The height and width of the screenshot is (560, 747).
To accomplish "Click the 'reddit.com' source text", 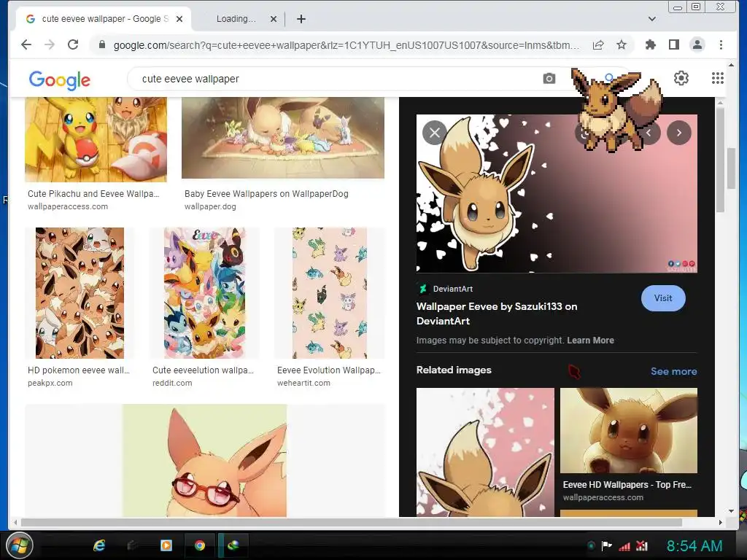I will point(172,383).
